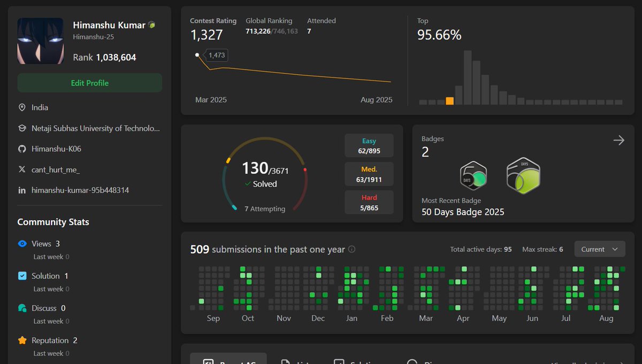Click the Discuss chat bubble icon

22,308
